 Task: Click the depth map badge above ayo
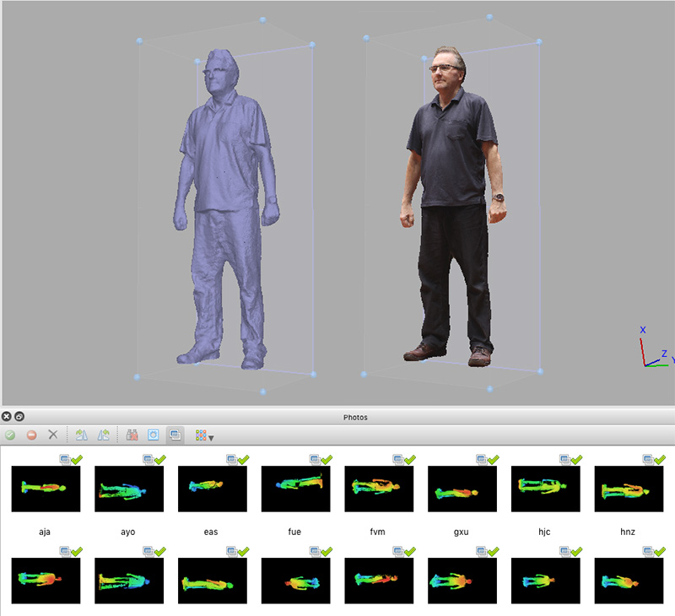click(x=148, y=460)
